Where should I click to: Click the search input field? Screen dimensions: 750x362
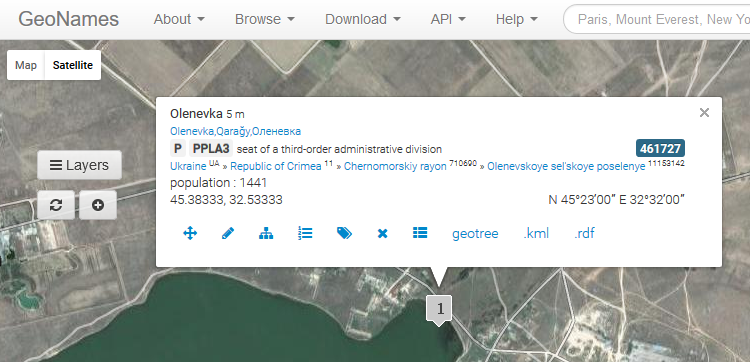pos(657,20)
